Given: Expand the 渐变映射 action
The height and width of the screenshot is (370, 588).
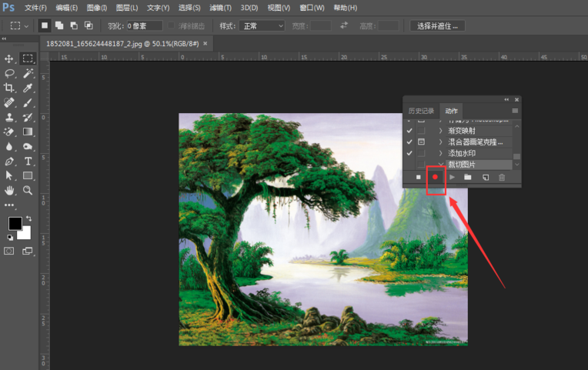Looking at the screenshot, I should (x=441, y=131).
